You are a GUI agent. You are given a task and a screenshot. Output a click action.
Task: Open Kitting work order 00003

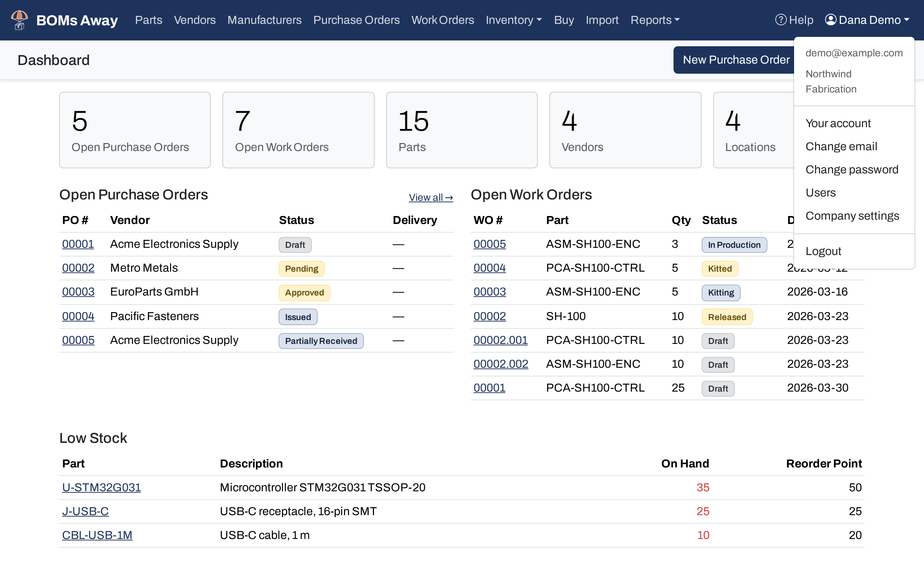click(489, 292)
